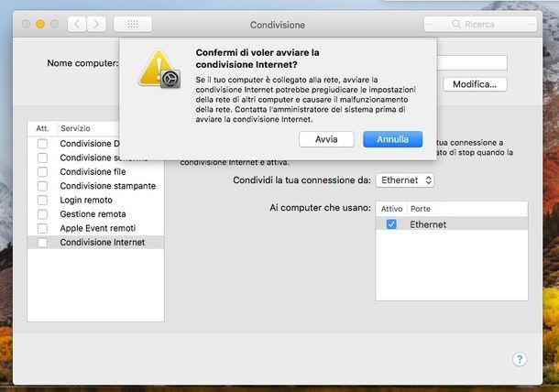Select the Login remoto row
Viewport: 559px width, 392px height.
pos(95,200)
